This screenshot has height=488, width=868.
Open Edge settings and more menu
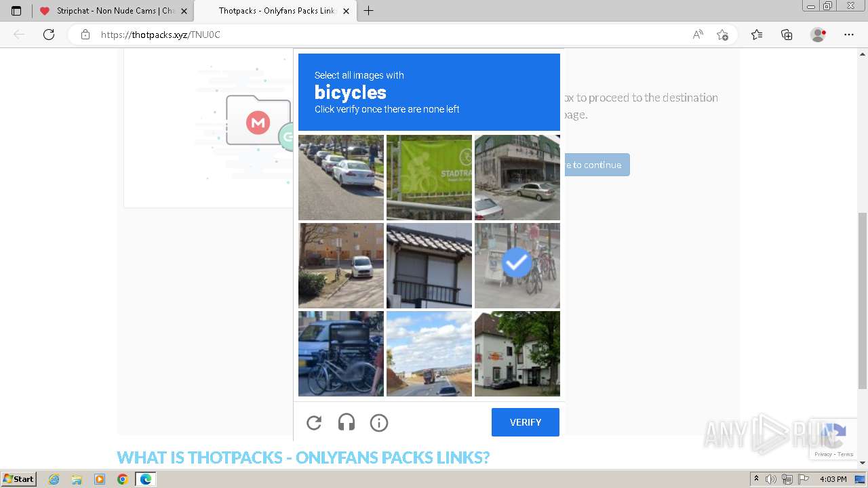[849, 35]
